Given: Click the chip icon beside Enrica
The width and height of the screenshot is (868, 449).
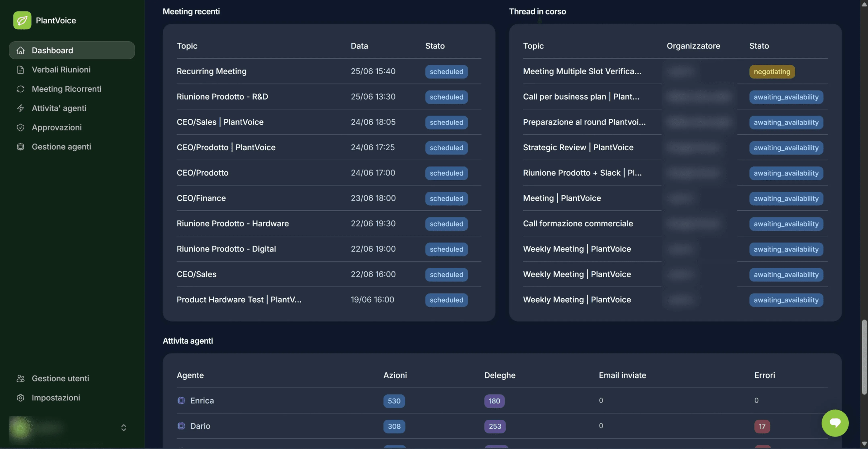Looking at the screenshot, I should (181, 400).
